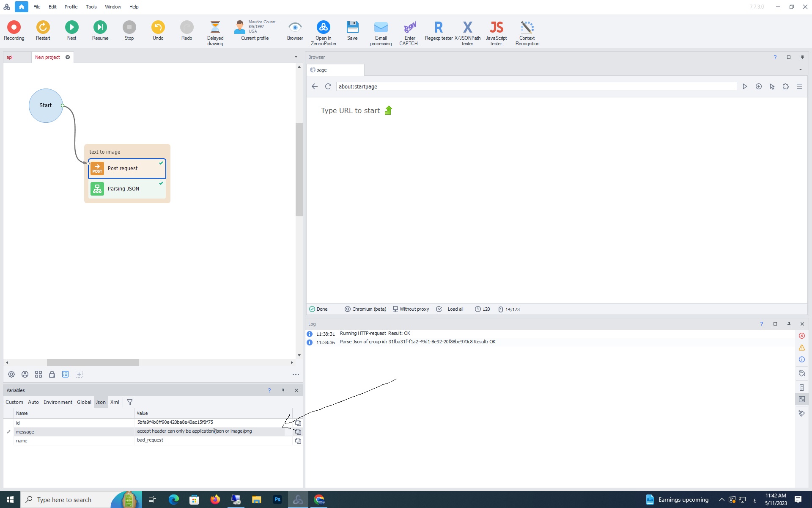This screenshot has width=812, height=508.
Task: Click the canvas horizontal scrollbar thumb
Action: pos(93,363)
